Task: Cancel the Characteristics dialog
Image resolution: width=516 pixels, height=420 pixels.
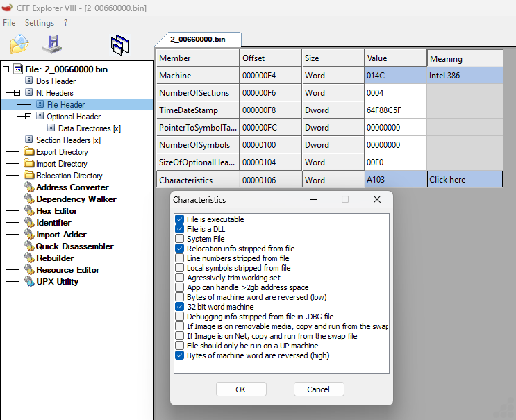Action: pos(319,389)
